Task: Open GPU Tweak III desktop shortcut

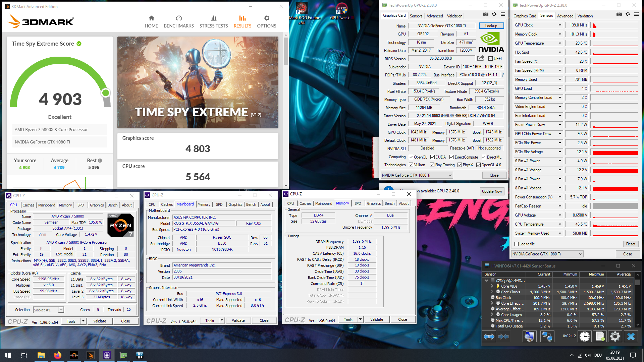Action: [x=341, y=11]
